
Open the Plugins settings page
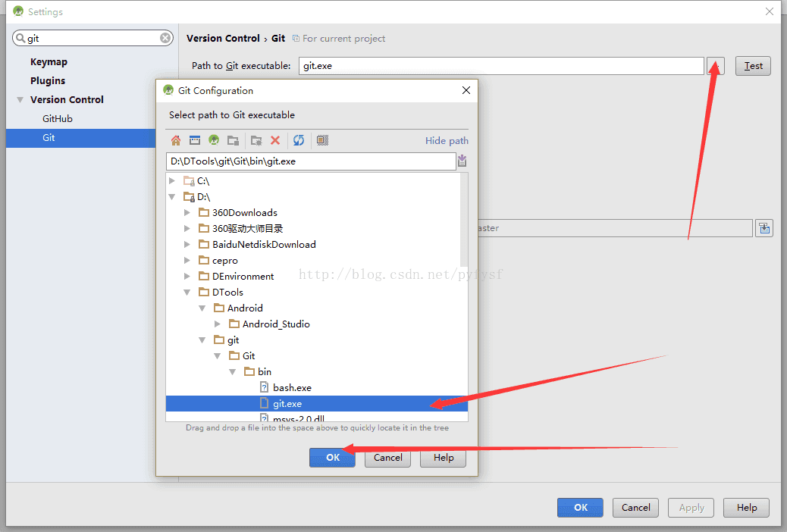click(x=48, y=81)
